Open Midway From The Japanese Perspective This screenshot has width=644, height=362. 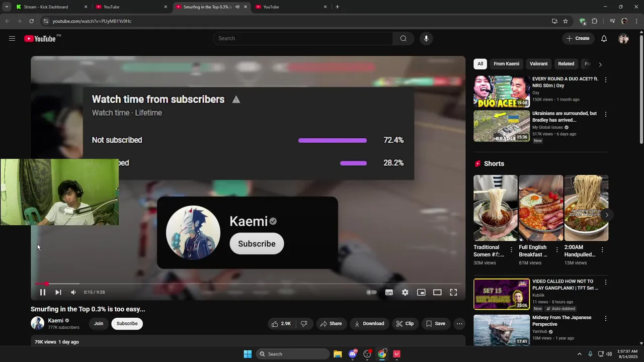coord(562,321)
